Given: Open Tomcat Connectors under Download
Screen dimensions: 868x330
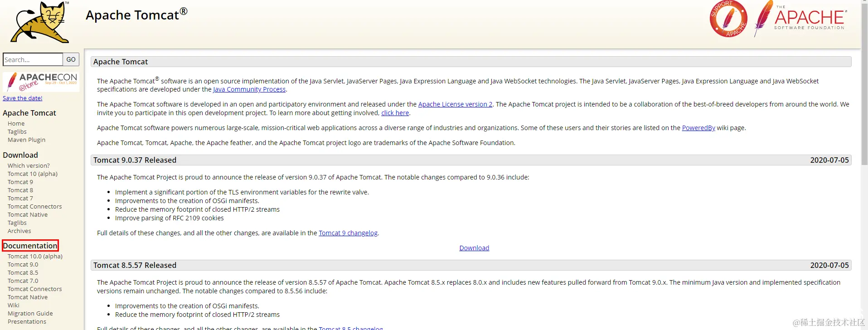Looking at the screenshot, I should coord(35,206).
